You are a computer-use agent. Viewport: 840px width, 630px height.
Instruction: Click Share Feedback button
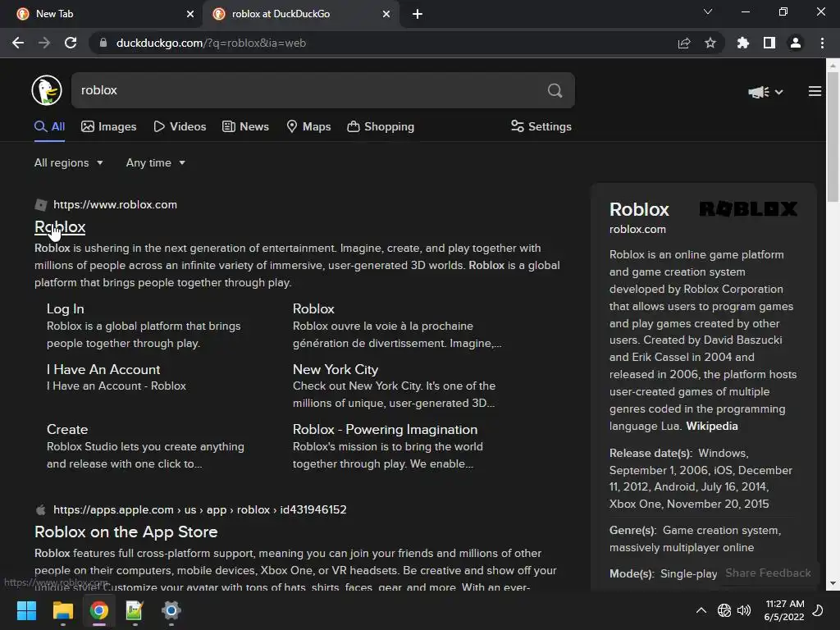pos(768,573)
